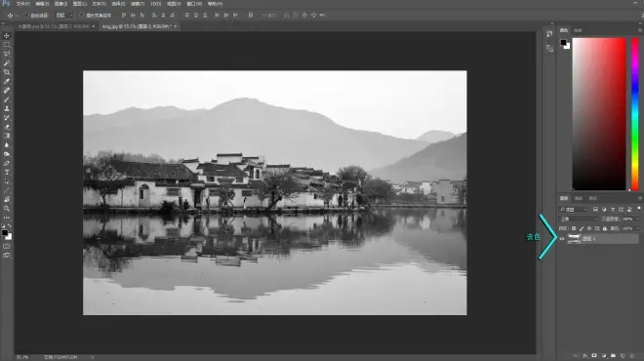
Task: Switch to the Paths panel tab
Action: [x=592, y=199]
